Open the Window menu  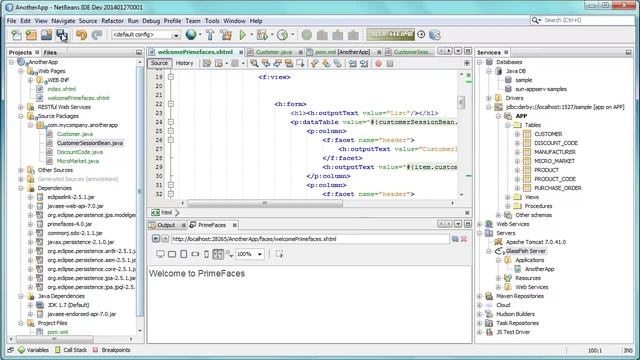coord(234,21)
